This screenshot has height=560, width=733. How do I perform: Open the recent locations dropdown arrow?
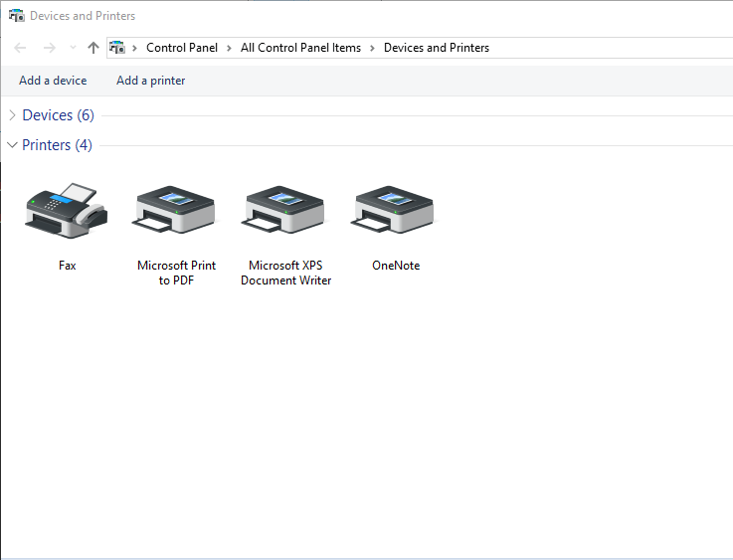(x=73, y=47)
